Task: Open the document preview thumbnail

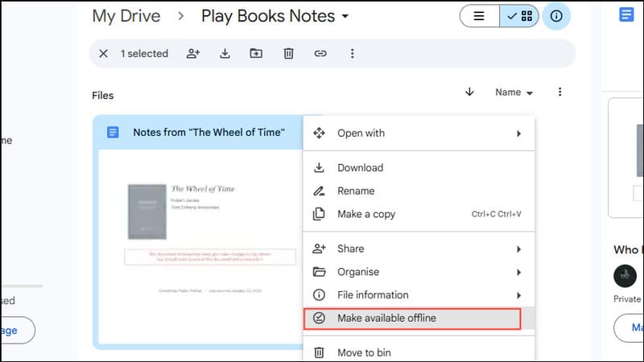Action: [x=200, y=247]
